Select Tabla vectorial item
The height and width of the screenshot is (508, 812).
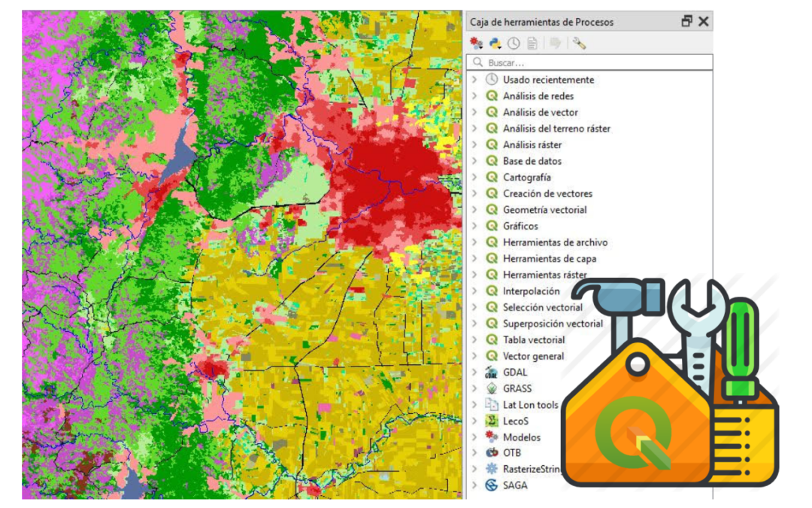click(534, 339)
